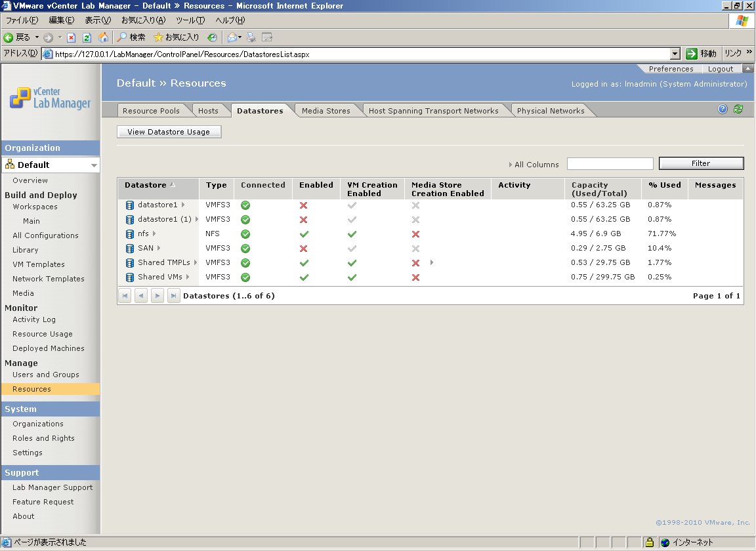Click the nfs datastore icon

[x=130, y=234]
